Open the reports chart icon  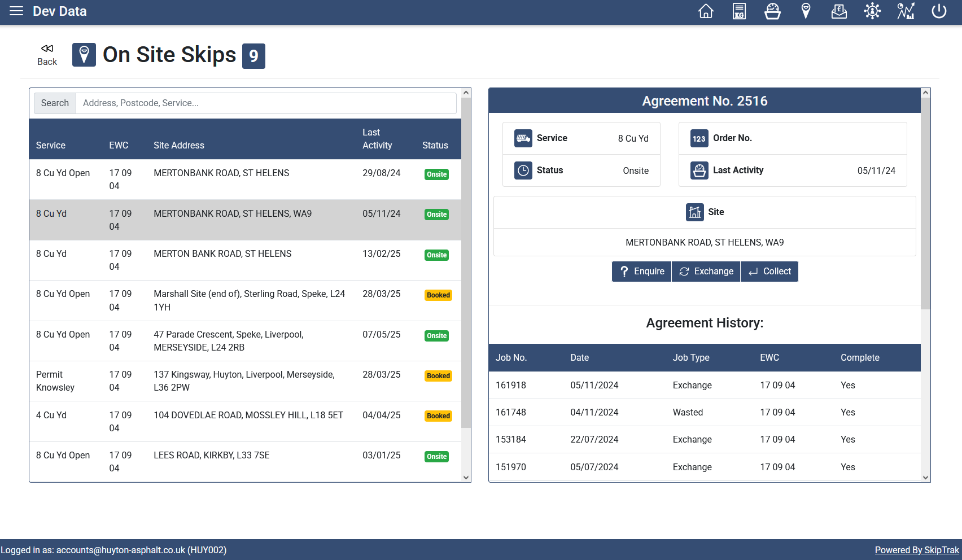click(906, 11)
